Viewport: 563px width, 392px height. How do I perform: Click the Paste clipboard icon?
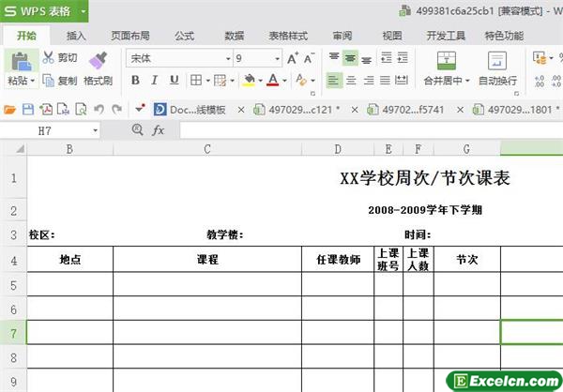[22, 61]
